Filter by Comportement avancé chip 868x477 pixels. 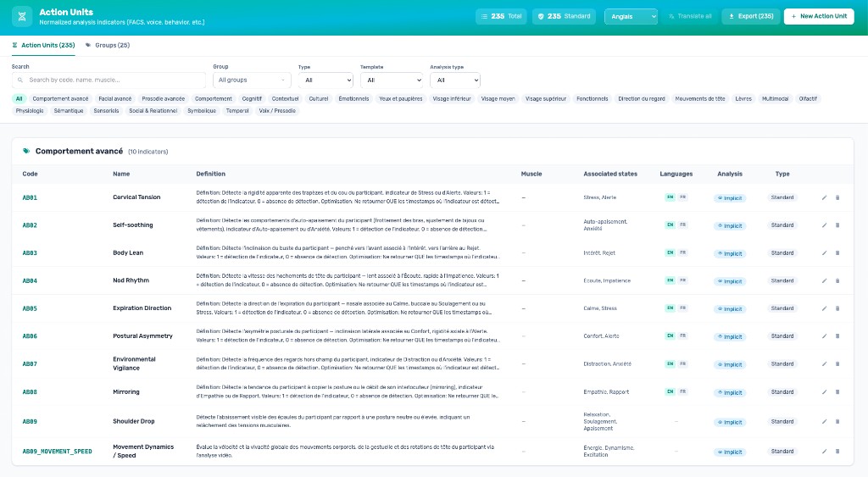60,99
